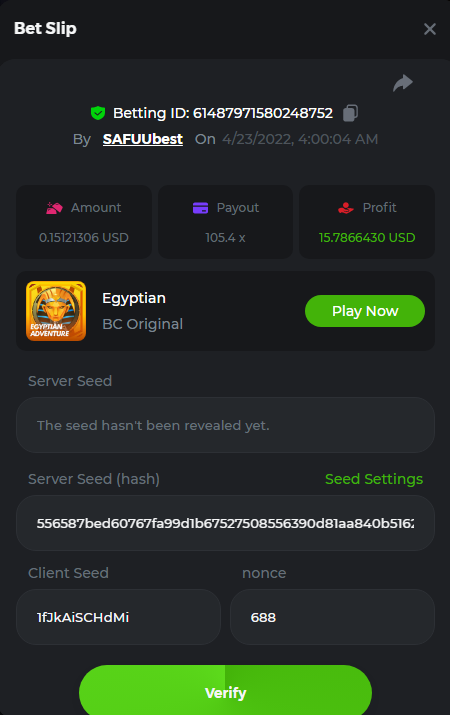Viewport: 450px width, 715px height.
Task: Open Seed Settings link
Action: 374,479
